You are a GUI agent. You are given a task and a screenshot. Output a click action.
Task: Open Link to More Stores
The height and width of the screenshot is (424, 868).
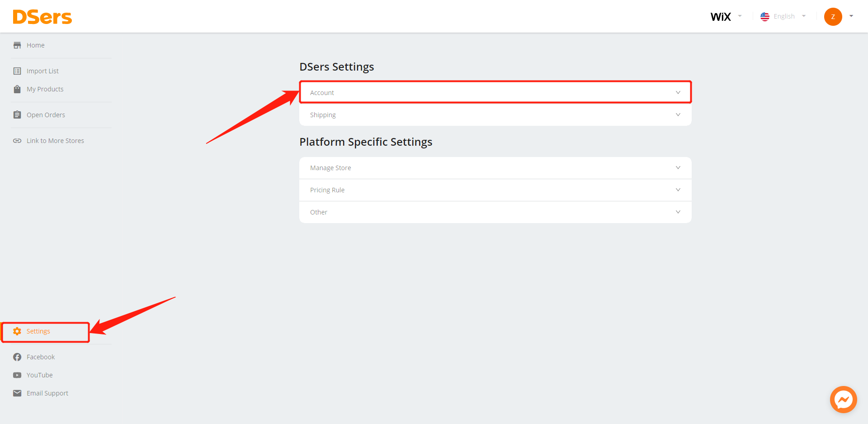pyautogui.click(x=55, y=141)
